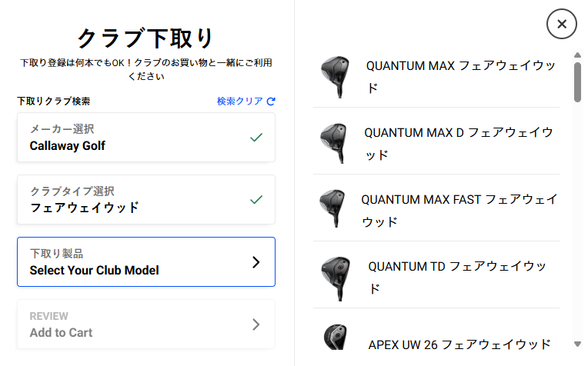The height and width of the screenshot is (366, 588).
Task: Click the scroll down arrow of model list
Action: (577, 344)
